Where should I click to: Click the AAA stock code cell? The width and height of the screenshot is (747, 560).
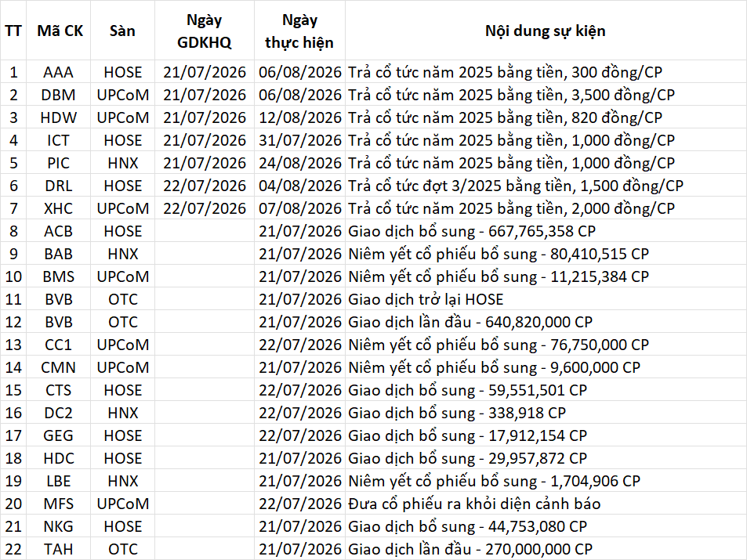[59, 72]
